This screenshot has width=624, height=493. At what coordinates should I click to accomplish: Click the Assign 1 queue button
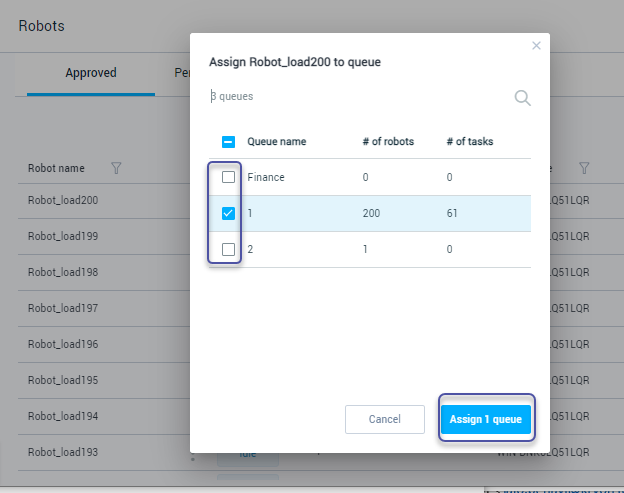click(485, 420)
